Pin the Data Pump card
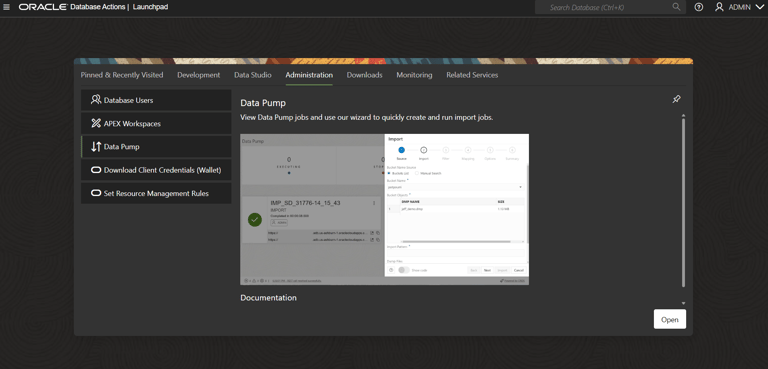The image size is (768, 369). 676,99
